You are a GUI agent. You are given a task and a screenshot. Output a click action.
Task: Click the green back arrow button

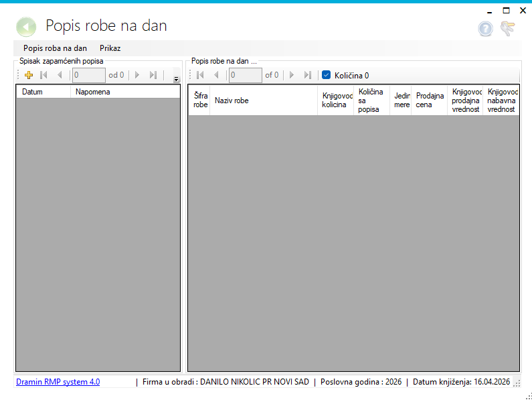[26, 27]
